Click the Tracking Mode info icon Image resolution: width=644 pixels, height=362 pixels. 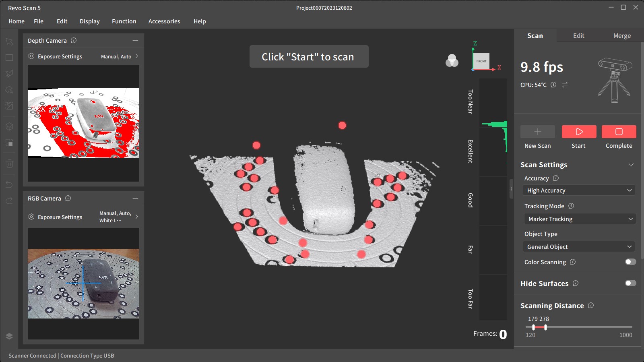571,206
